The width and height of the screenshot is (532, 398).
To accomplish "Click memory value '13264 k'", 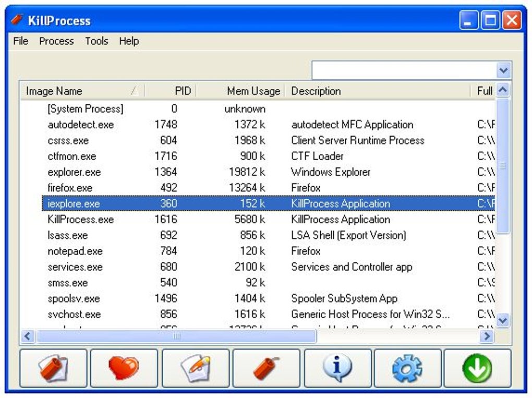I will [247, 188].
